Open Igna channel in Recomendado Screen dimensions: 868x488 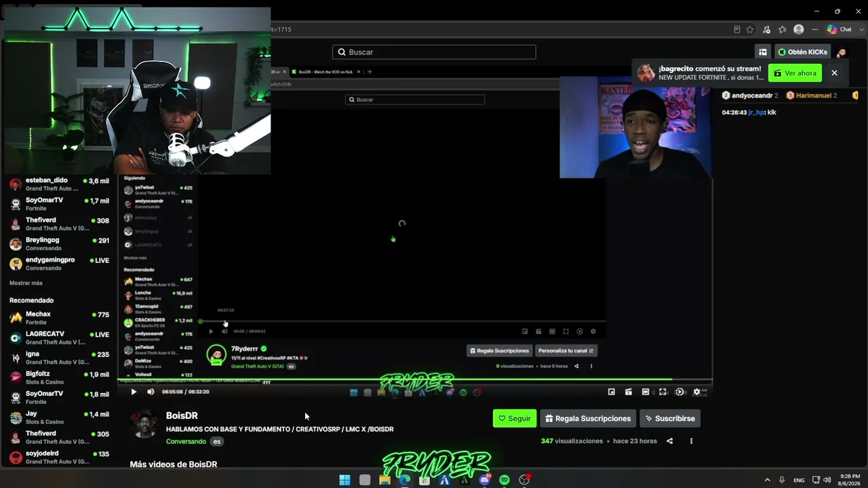pyautogui.click(x=59, y=357)
